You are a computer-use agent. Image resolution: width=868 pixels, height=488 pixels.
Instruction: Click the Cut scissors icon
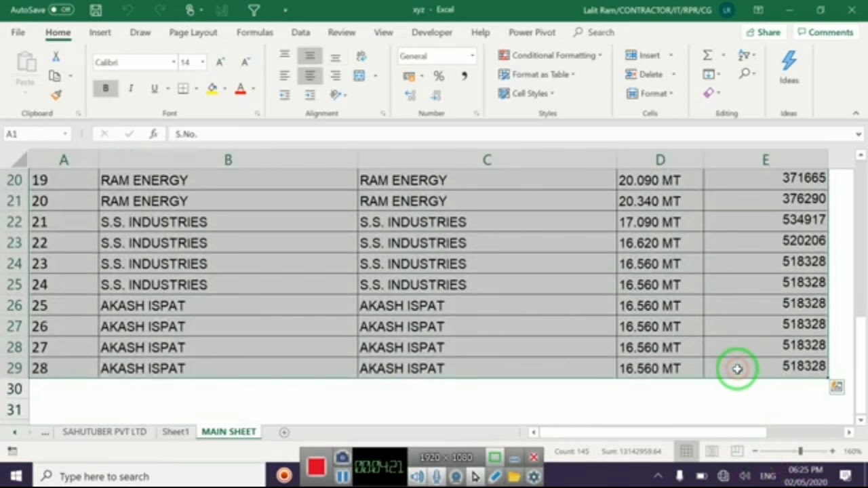(56, 57)
